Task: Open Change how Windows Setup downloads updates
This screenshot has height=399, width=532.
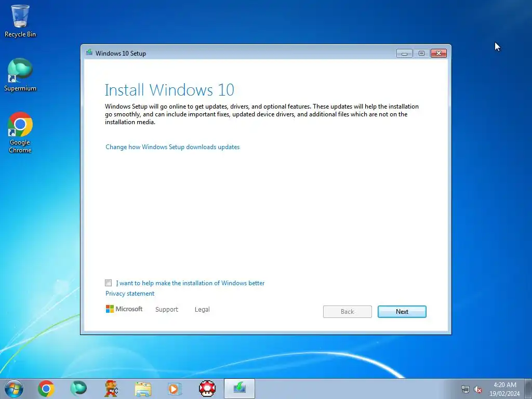Action: coord(172,147)
